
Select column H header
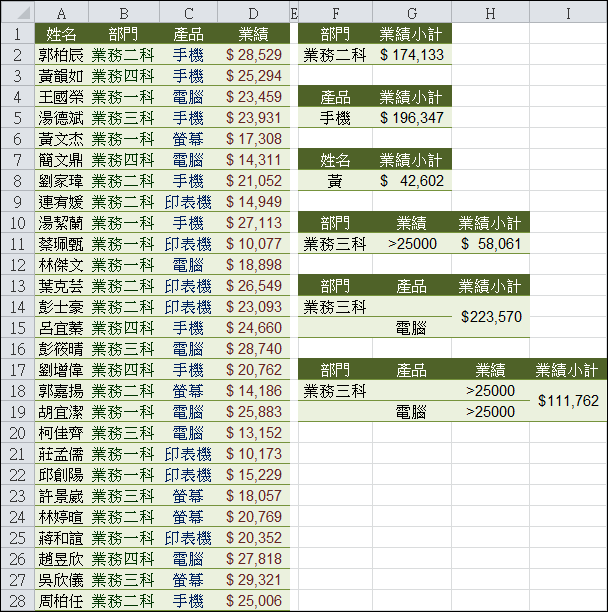coord(490,13)
